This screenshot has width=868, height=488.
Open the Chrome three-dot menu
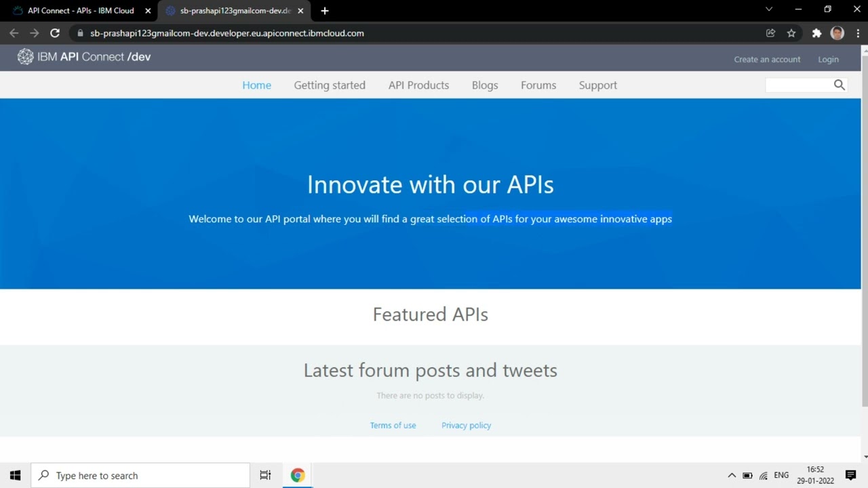(x=856, y=33)
